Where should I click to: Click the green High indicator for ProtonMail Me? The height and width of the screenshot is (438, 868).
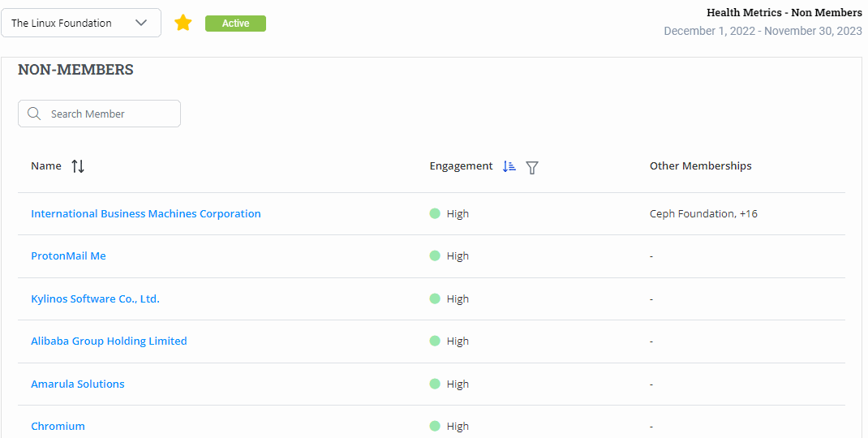pyautogui.click(x=435, y=255)
